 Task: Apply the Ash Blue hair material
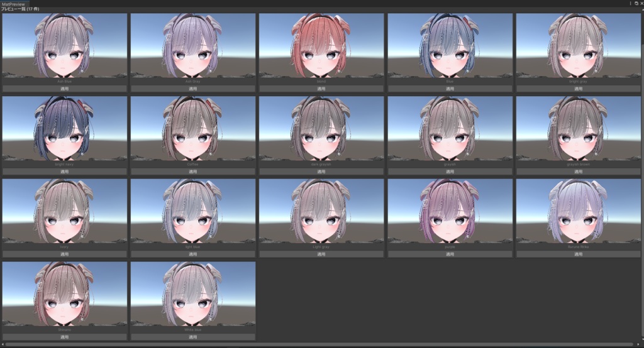click(65, 89)
